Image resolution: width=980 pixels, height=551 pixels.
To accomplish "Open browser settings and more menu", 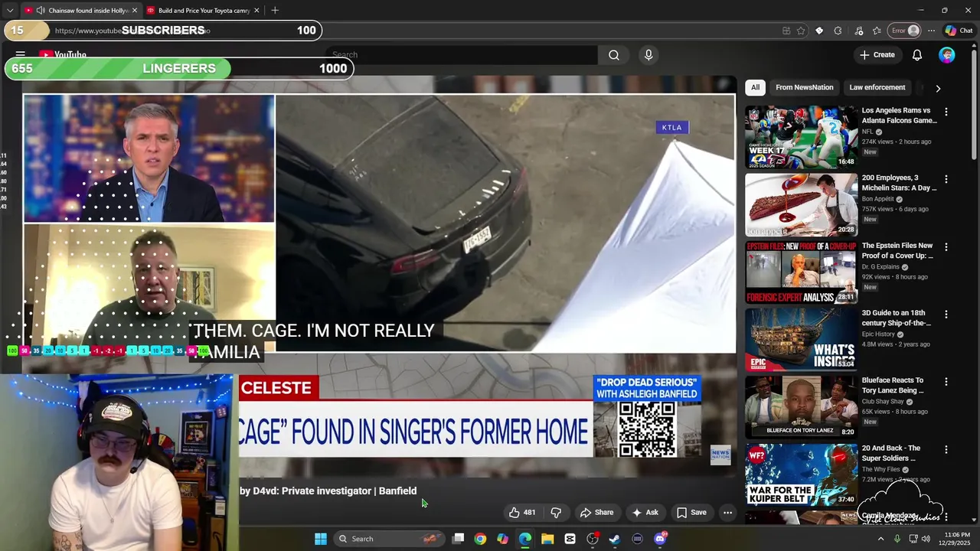I will click(x=931, y=31).
